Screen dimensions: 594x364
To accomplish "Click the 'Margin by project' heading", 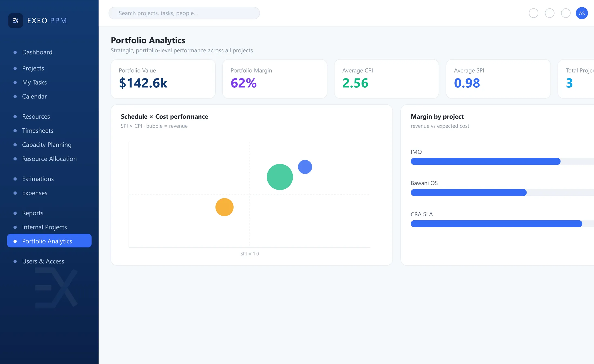I will point(437,116).
